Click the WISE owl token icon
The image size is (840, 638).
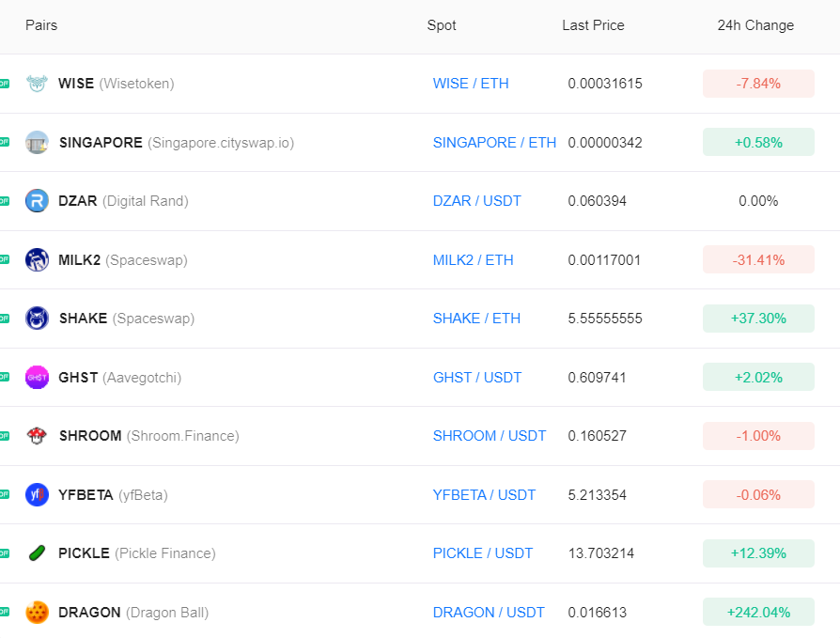coord(37,84)
